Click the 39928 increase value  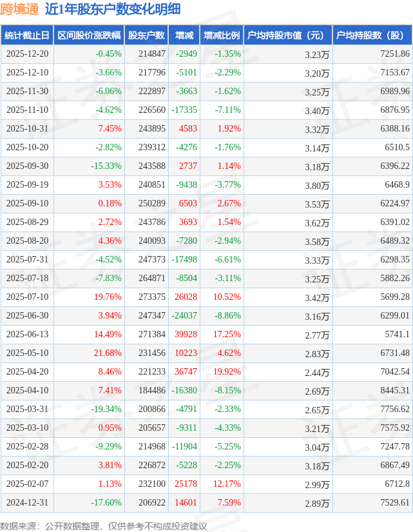pyautogui.click(x=186, y=335)
